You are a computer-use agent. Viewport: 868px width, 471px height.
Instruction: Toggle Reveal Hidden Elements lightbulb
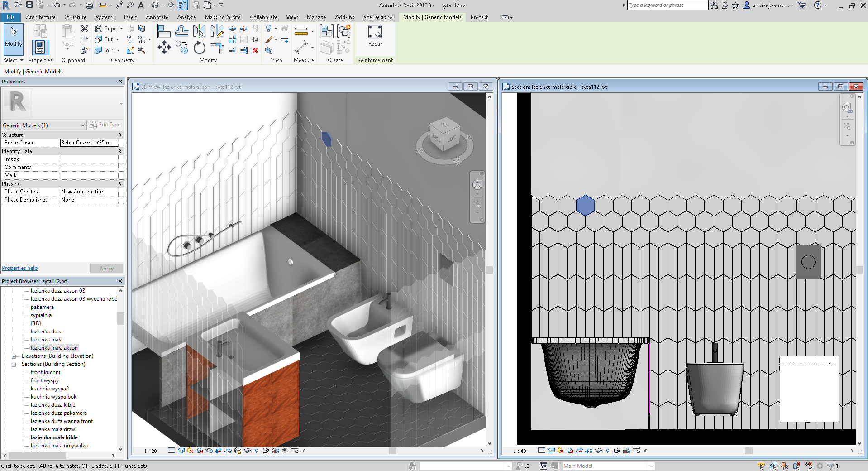point(257,451)
